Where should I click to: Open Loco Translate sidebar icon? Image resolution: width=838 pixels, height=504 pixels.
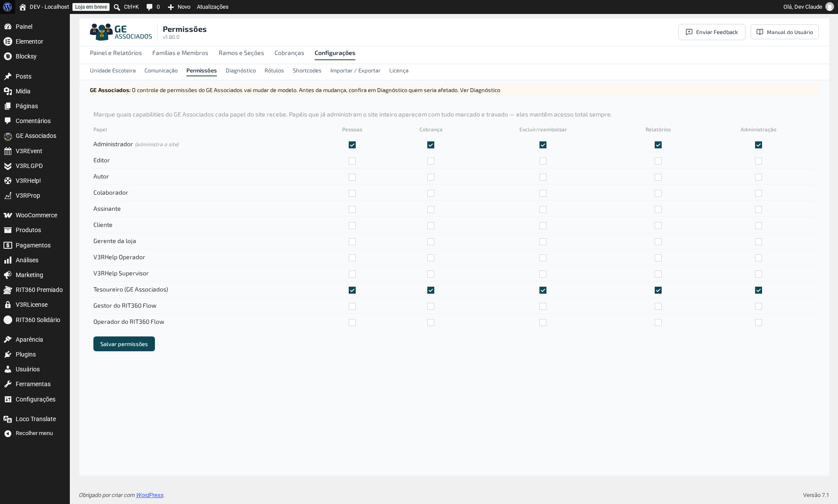[x=8, y=419]
